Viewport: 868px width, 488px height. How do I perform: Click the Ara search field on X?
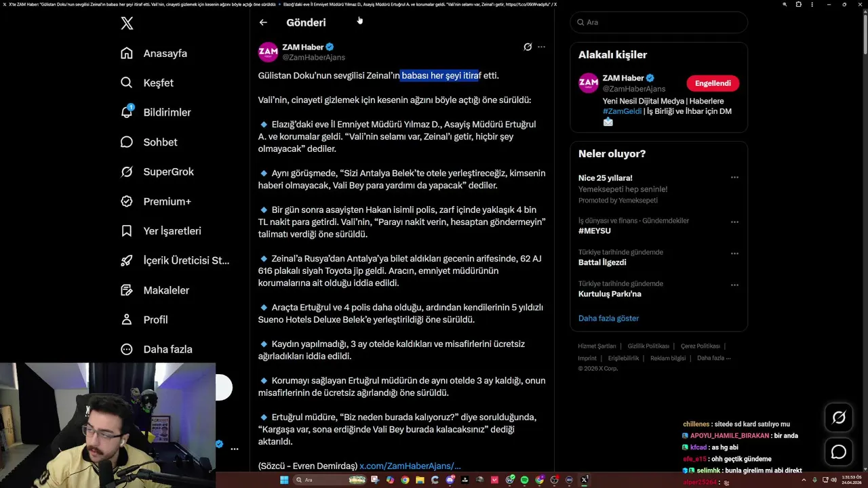[658, 22]
